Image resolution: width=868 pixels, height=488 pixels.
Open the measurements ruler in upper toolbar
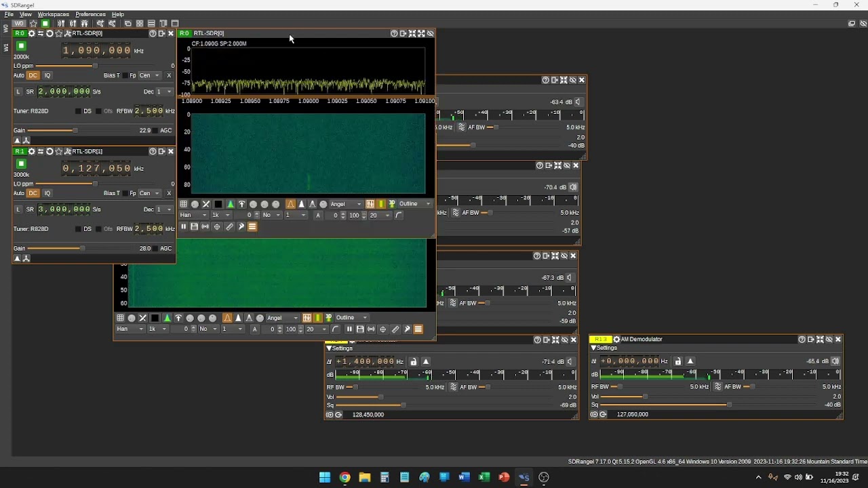[x=229, y=227]
